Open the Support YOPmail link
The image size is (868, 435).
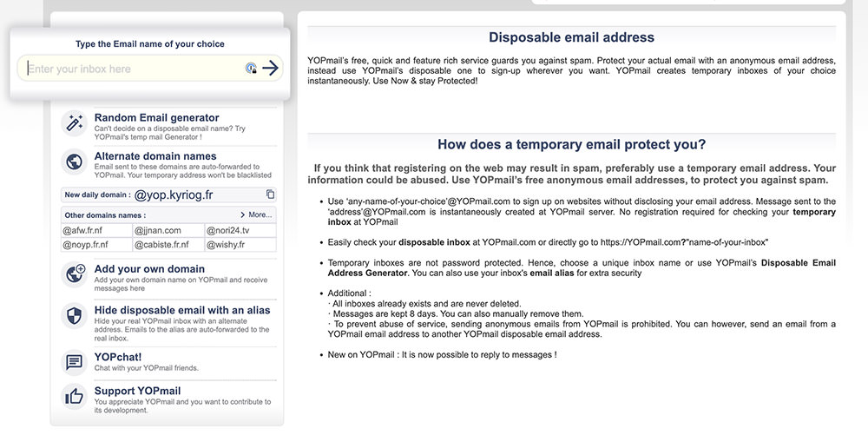pyautogui.click(x=137, y=391)
